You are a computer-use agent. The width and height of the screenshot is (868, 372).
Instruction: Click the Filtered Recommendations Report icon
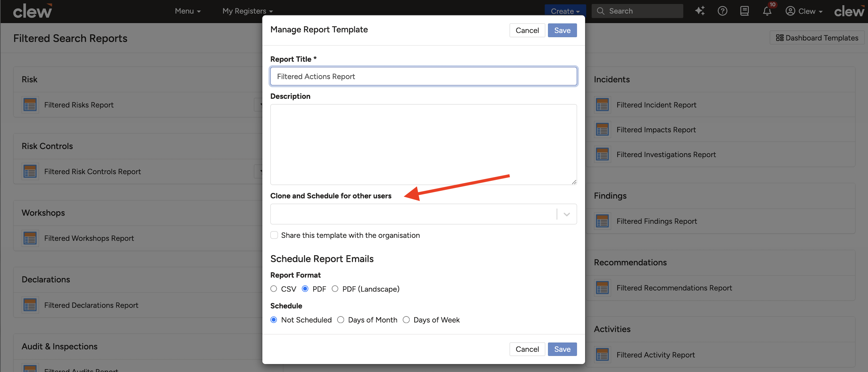[602, 288]
